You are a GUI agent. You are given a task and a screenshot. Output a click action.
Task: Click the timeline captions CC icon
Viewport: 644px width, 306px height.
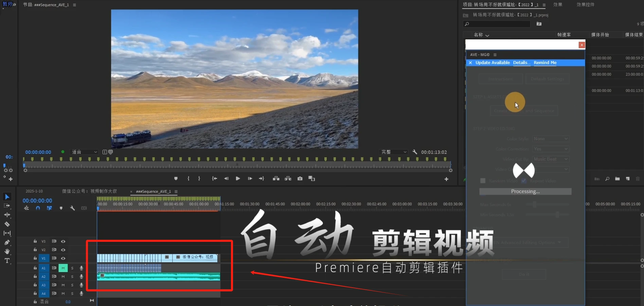[84, 208]
